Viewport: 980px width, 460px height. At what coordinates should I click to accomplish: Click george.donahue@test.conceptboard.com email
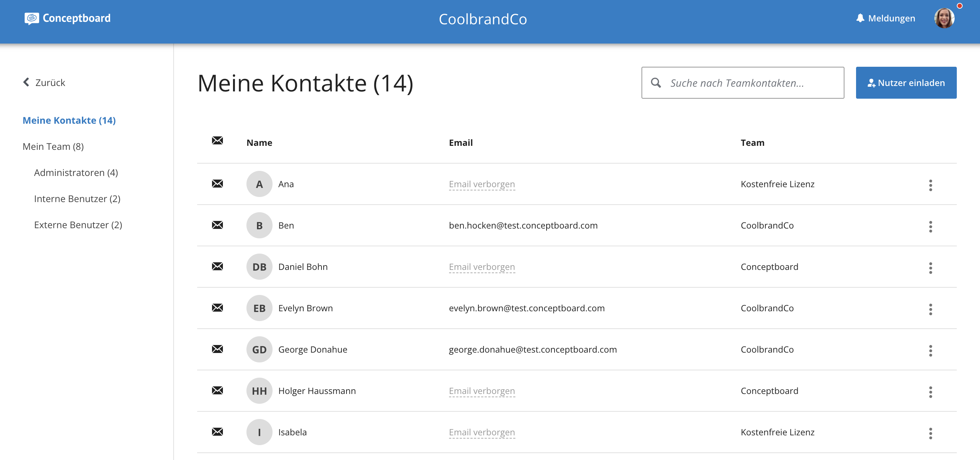coord(533,350)
